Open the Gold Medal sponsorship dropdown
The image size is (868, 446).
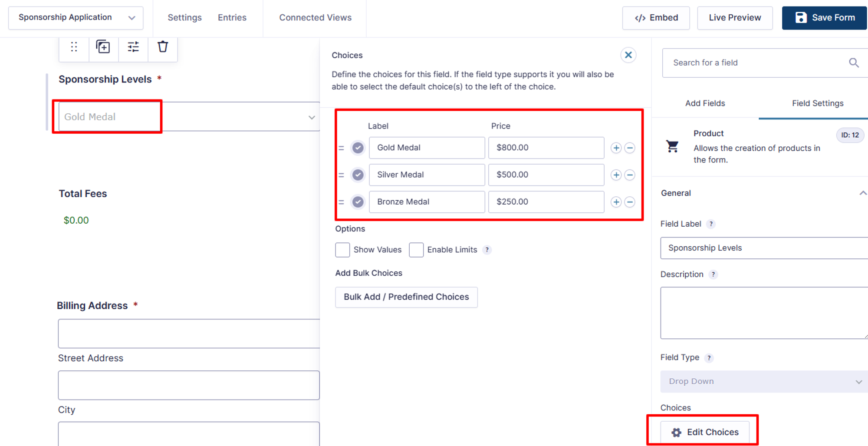point(189,117)
